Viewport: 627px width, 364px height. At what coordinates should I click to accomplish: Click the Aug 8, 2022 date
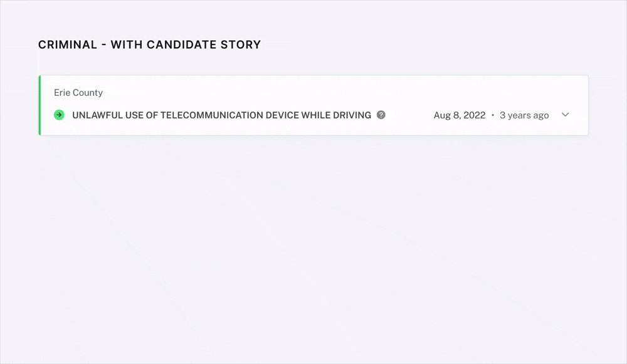point(460,115)
